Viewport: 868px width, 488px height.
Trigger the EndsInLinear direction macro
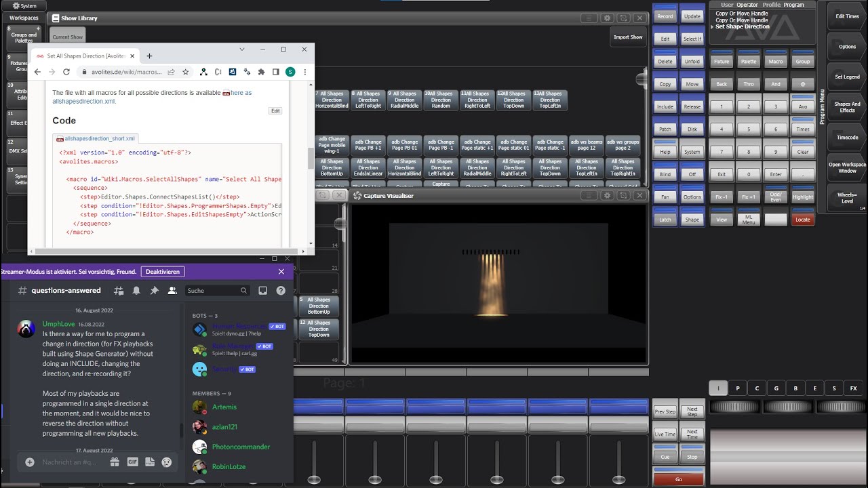click(368, 167)
